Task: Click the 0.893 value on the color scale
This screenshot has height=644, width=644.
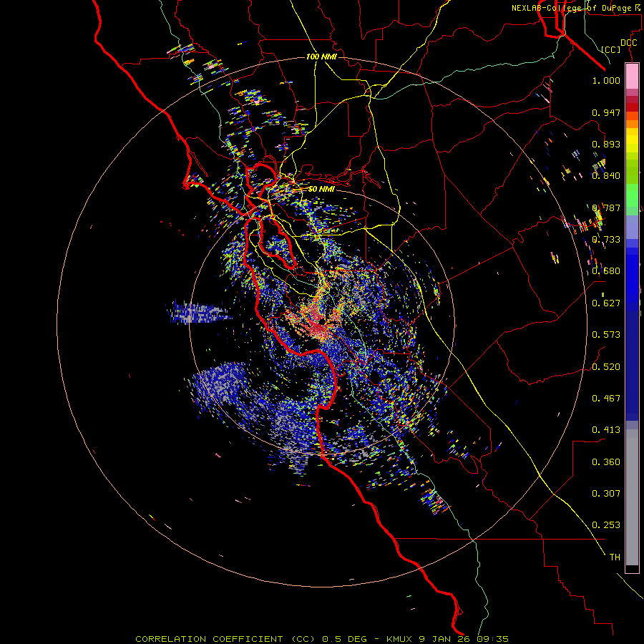Action: (606, 144)
